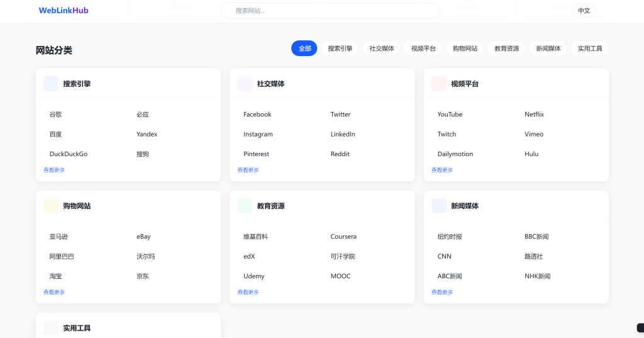
Task: Visit the Twitter link
Action: pyautogui.click(x=340, y=115)
